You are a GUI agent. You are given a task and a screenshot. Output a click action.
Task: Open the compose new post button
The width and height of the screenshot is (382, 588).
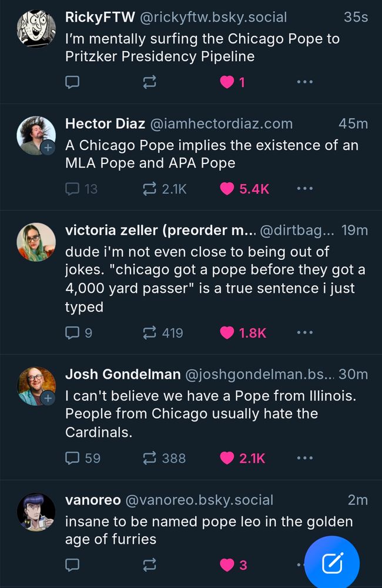332,563
